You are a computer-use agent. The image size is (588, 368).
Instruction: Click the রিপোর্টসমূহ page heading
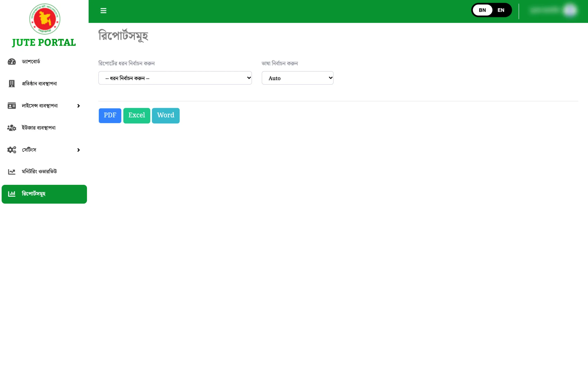coord(123,36)
